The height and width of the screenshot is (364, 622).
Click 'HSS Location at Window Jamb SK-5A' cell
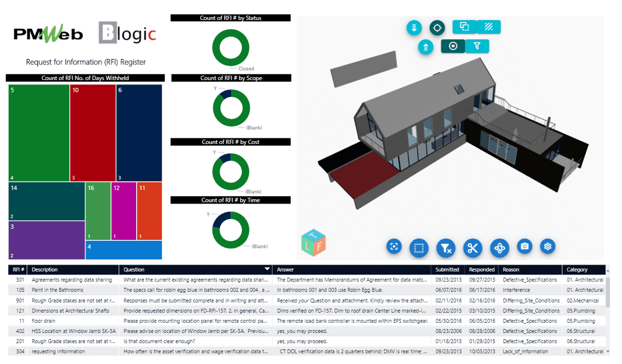coord(74,331)
